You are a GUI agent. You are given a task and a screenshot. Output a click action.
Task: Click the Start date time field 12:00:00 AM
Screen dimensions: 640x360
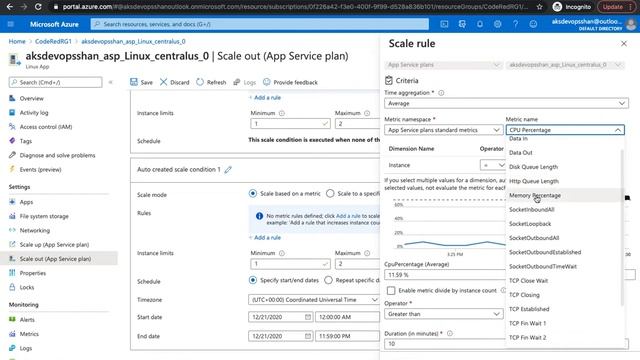coord(347,317)
